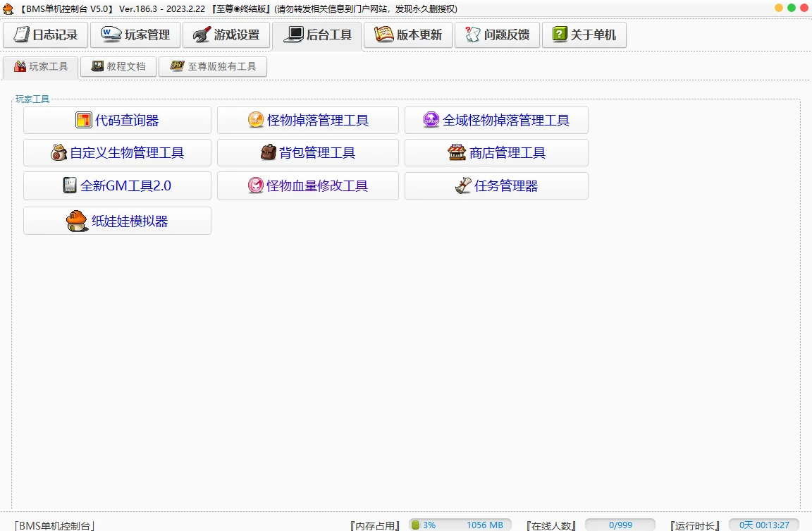The image size is (812, 531).
Task: Open the 玩家管理 tab
Action: [x=135, y=35]
